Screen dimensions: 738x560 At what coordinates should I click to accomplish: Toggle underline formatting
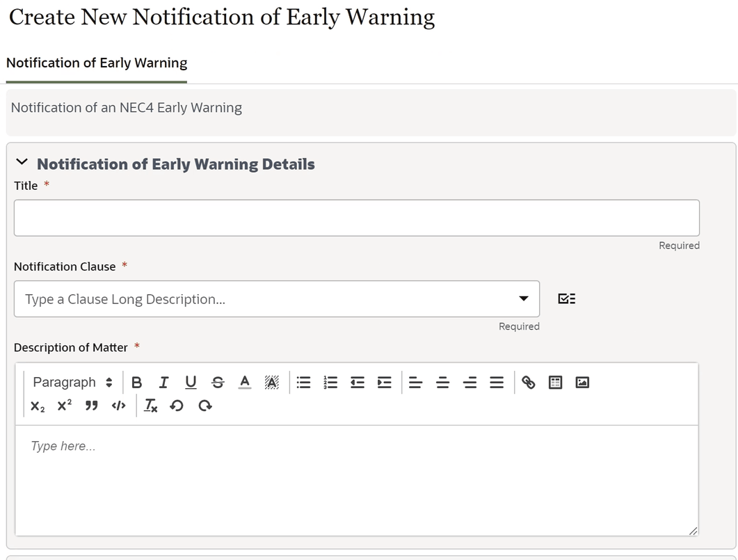[x=191, y=382]
